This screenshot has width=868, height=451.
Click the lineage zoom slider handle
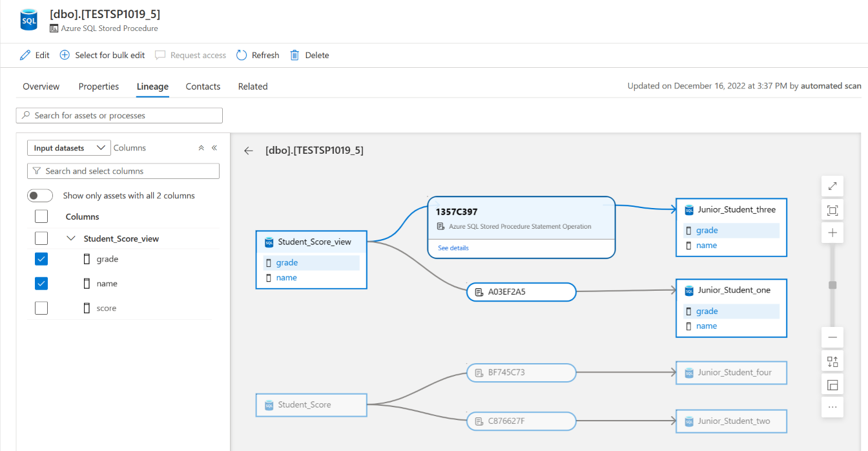832,285
